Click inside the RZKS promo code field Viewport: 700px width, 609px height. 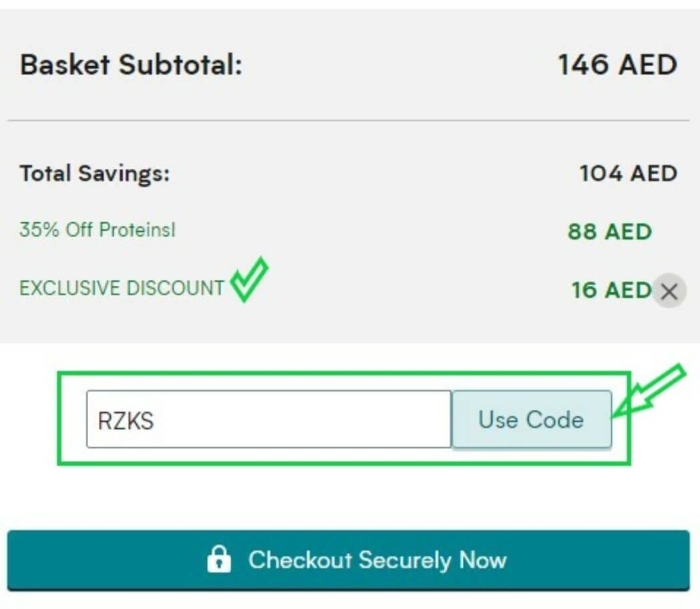click(x=267, y=419)
